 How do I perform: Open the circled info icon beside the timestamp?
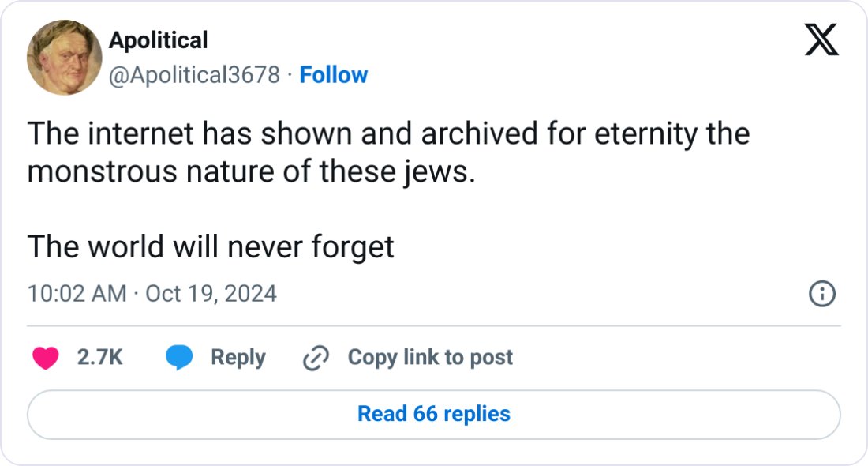822,294
